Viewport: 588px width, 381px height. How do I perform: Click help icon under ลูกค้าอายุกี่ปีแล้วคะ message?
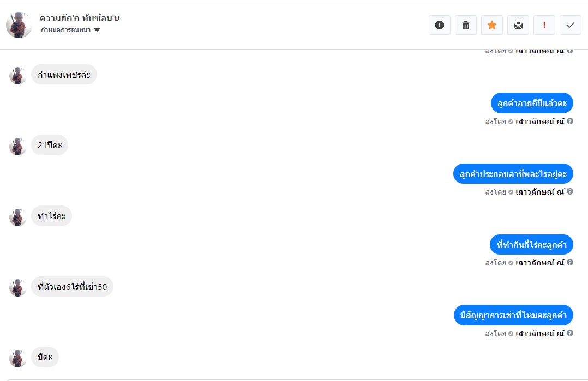(x=570, y=122)
